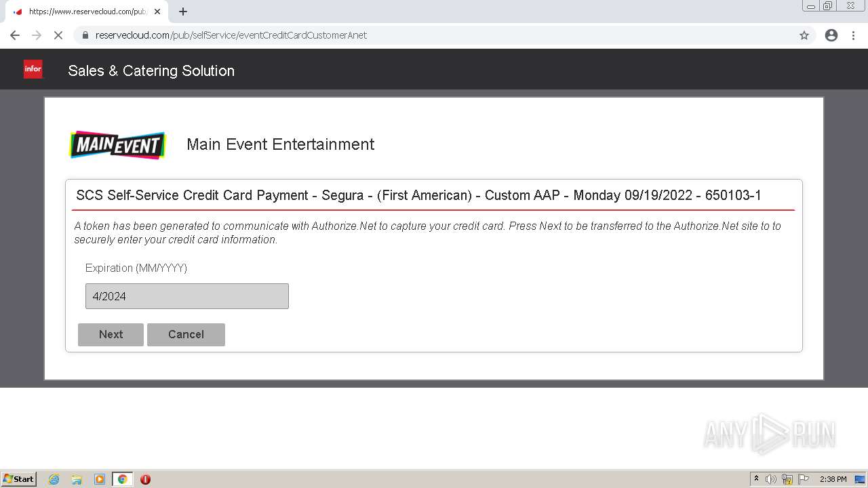Open the red Opera taskbar icon
Viewport: 868px width, 488px height.
point(145,479)
